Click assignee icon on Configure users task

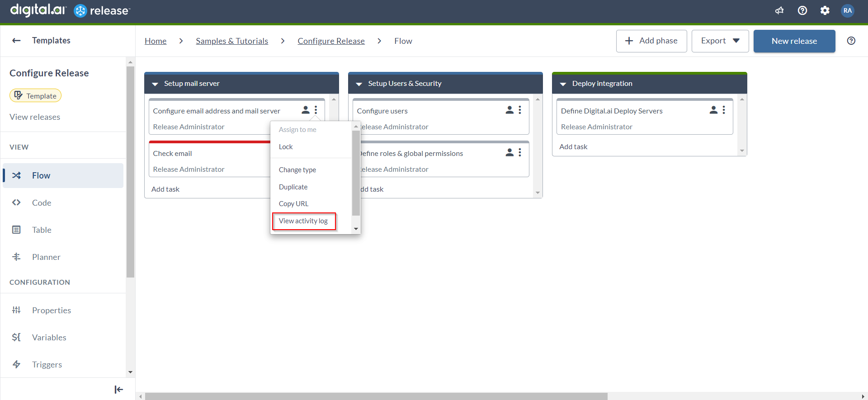509,110
